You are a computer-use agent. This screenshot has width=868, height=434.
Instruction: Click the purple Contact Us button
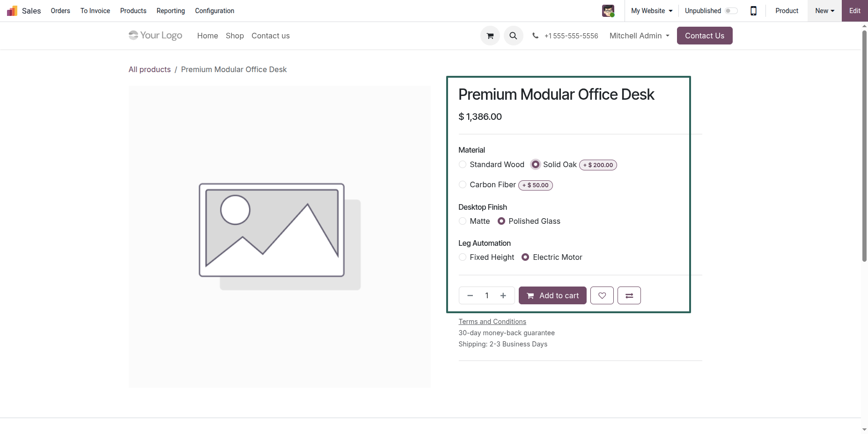tap(705, 36)
